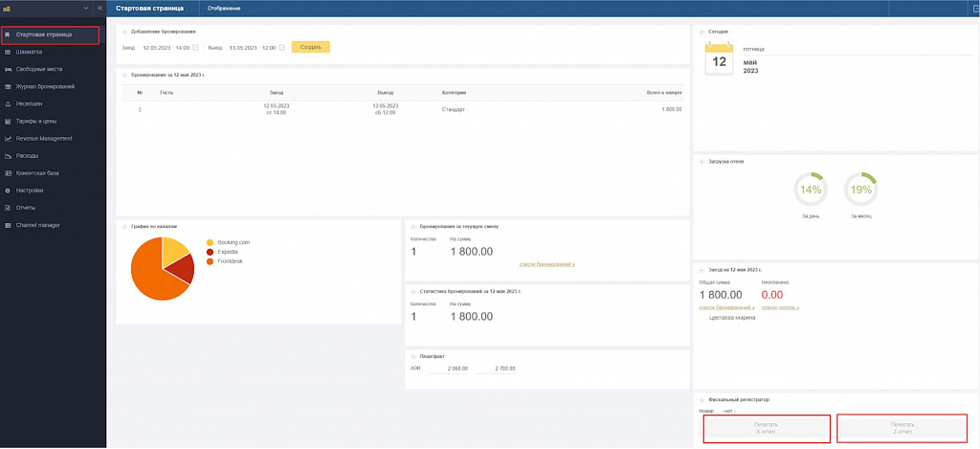This screenshot has height=449, width=980.
Task: Click the move handle of График по каналам widget
Action: [x=124, y=226]
